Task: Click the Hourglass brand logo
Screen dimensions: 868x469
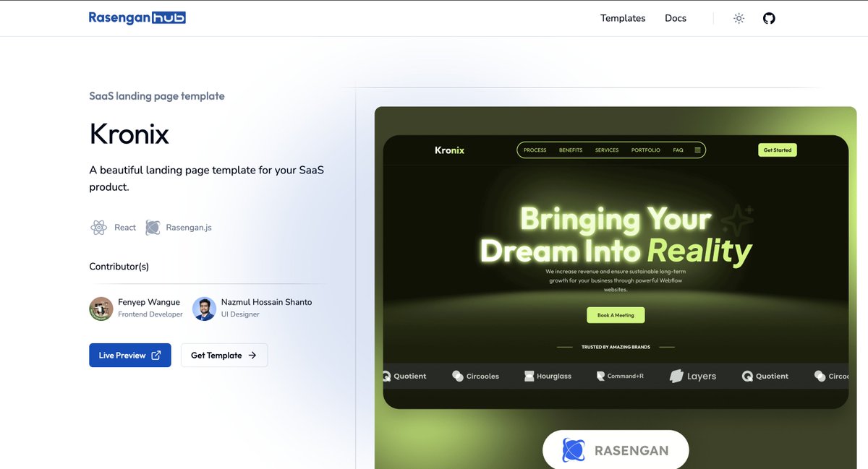Action: 547,376
